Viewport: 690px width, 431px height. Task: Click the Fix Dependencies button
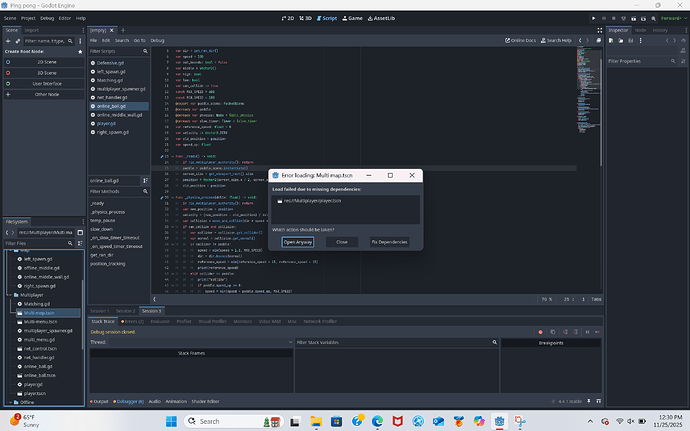click(x=389, y=242)
